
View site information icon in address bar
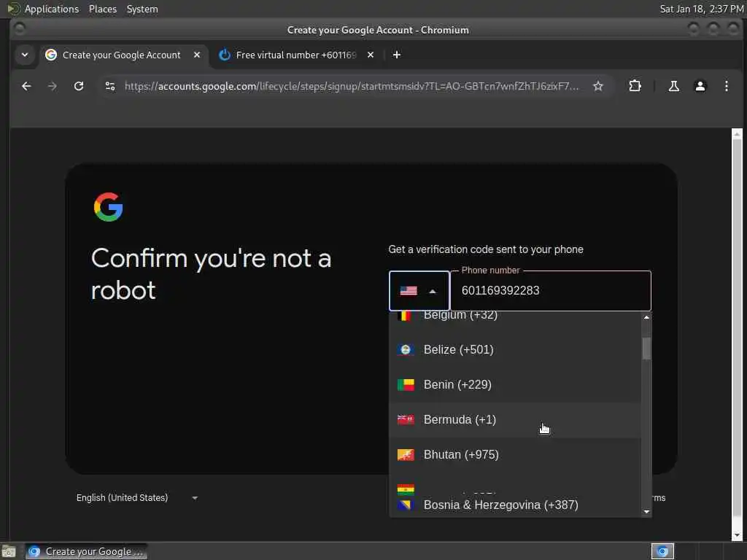110,86
